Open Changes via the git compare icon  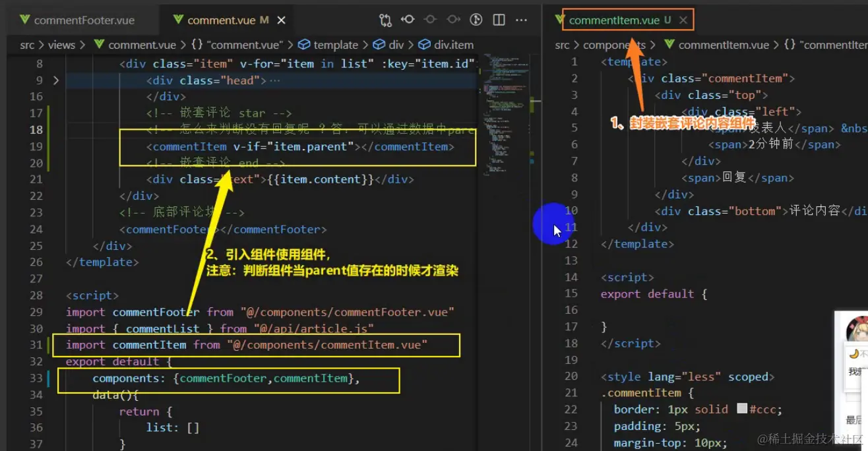tap(385, 20)
